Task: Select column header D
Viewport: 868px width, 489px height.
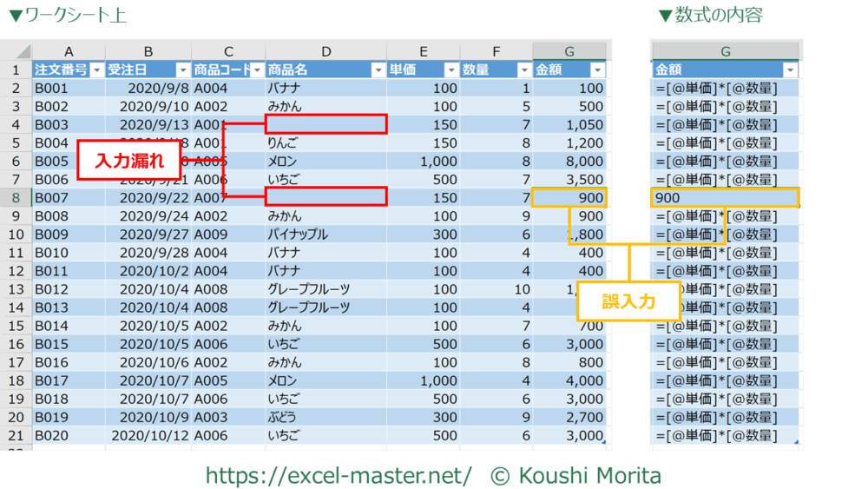Action: [x=325, y=51]
